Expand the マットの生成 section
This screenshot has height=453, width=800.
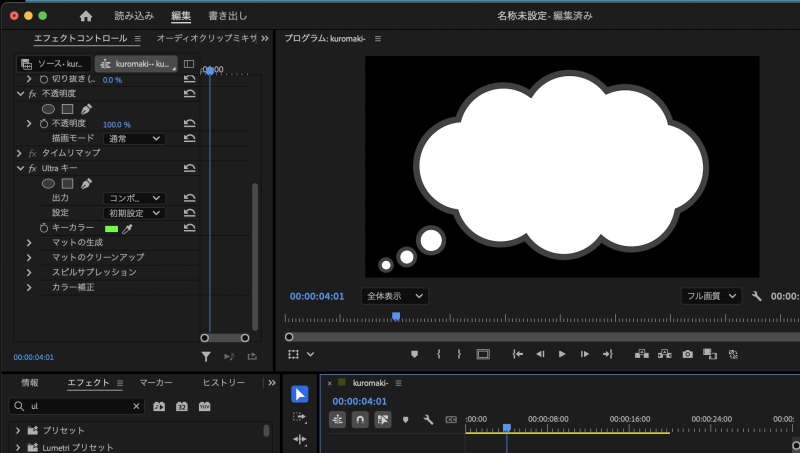pos(29,243)
